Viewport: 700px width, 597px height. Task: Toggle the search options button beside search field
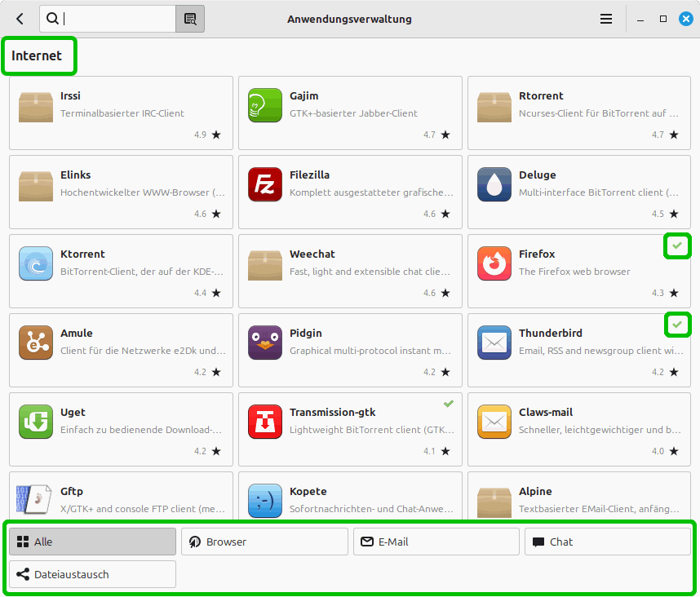[x=190, y=19]
